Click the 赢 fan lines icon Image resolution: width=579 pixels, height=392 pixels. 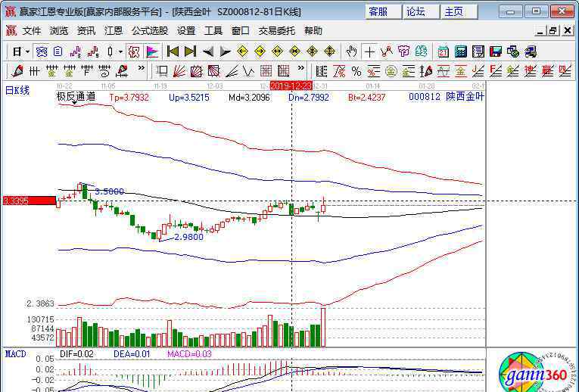pos(547,71)
